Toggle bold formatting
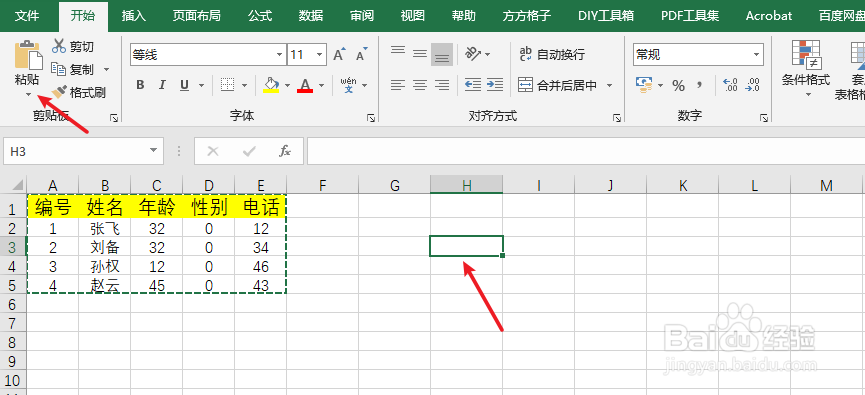 point(140,85)
